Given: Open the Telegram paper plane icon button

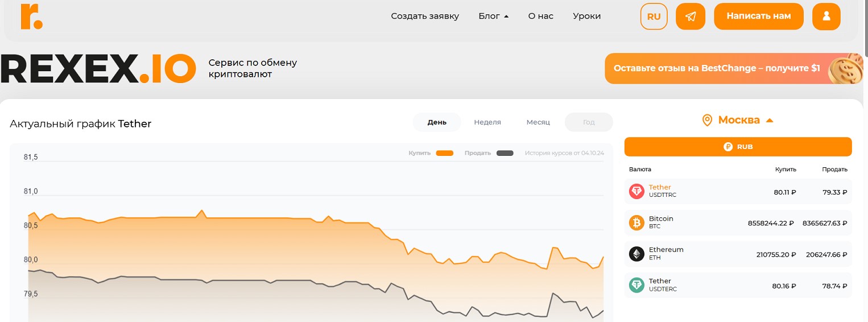Looking at the screenshot, I should click(691, 16).
